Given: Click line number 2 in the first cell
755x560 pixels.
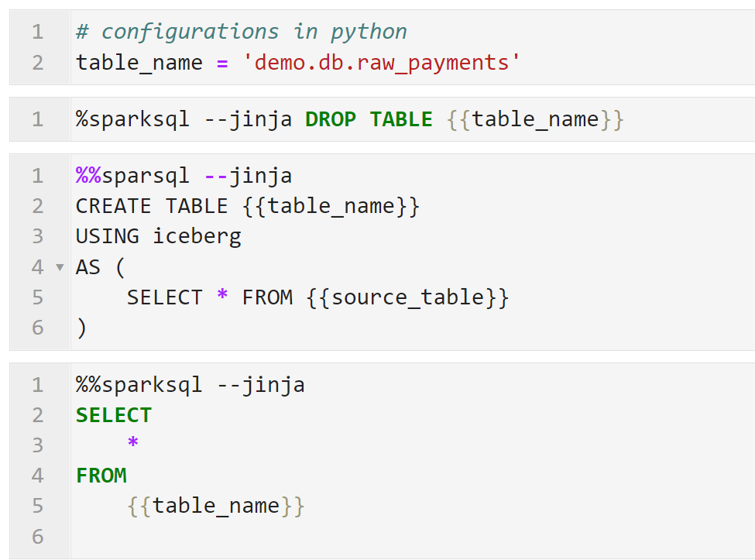Looking at the screenshot, I should click(38, 62).
